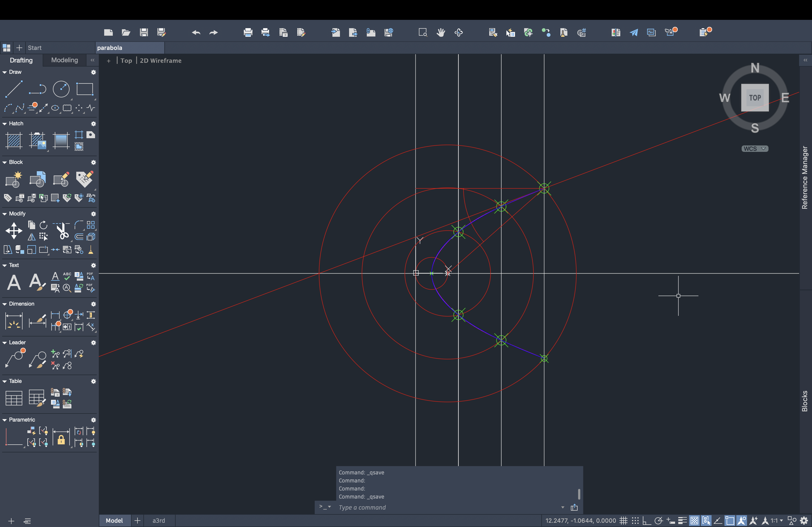Select the Rectangle draw tool
Screen dimensions: 812x527
[85, 89]
